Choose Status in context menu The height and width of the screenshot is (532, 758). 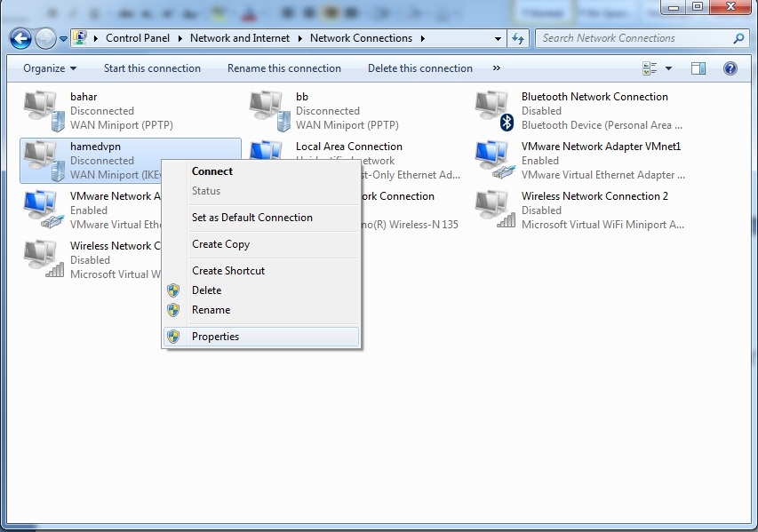click(206, 190)
